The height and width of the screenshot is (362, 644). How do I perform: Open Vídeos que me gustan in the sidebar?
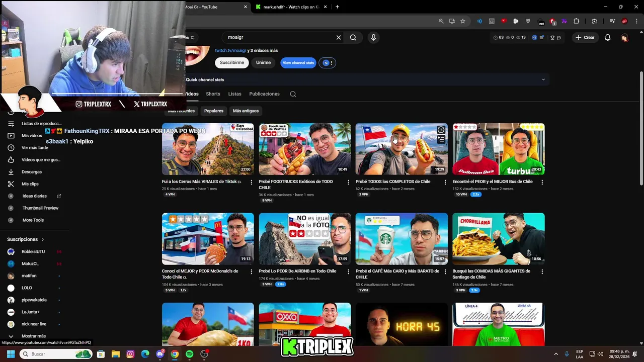(x=41, y=160)
